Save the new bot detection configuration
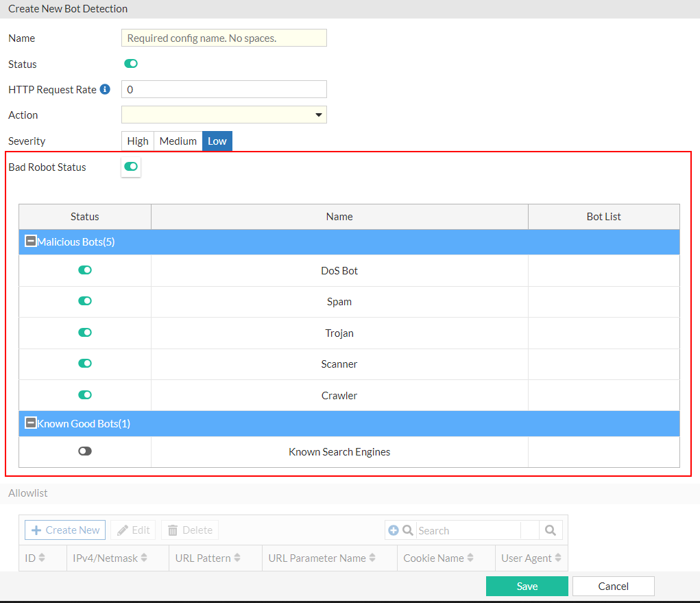This screenshot has width=700, height=603. tap(527, 586)
